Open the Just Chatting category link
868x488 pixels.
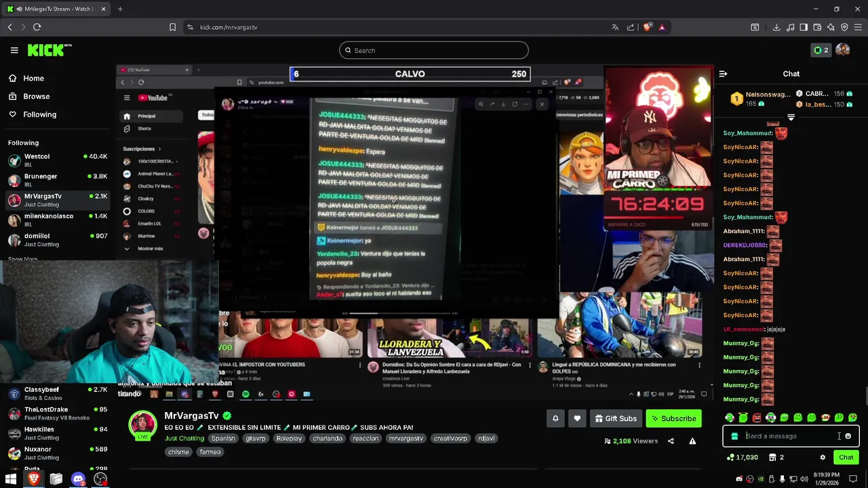point(184,439)
